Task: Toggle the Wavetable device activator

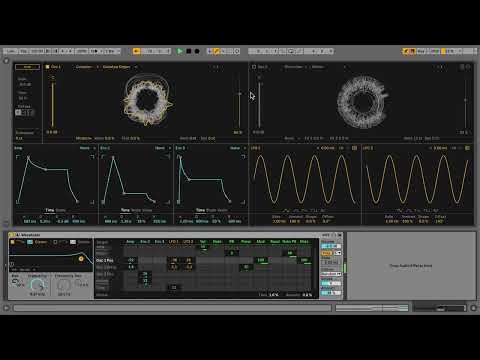Action: (11, 235)
